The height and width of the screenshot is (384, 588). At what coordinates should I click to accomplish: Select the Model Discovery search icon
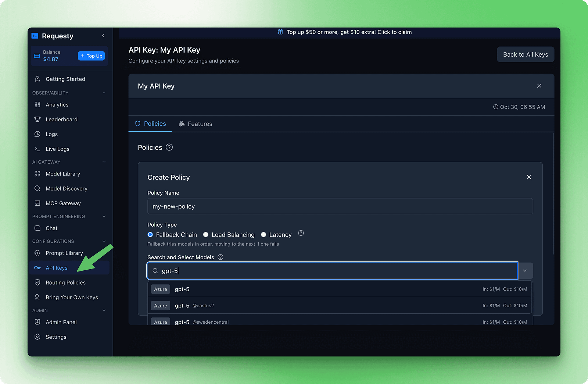pyautogui.click(x=37, y=188)
